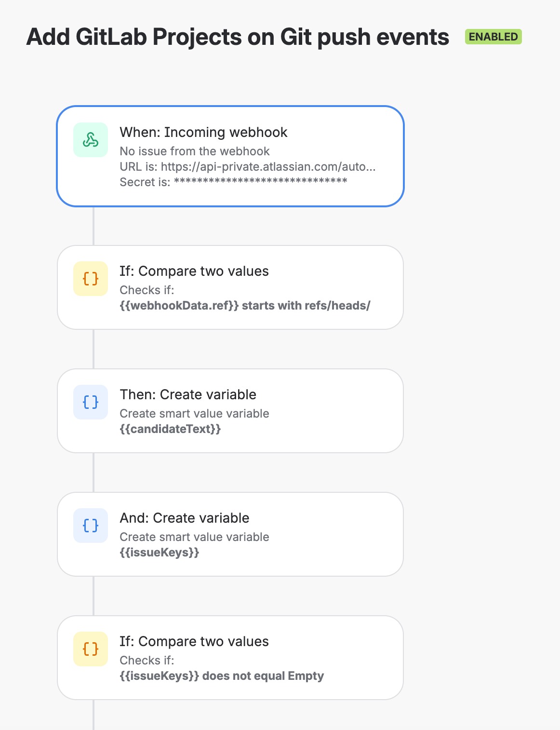The height and width of the screenshot is (730, 560).
Task: Disable the automation rule via ENABLED label
Action: pyautogui.click(x=492, y=36)
